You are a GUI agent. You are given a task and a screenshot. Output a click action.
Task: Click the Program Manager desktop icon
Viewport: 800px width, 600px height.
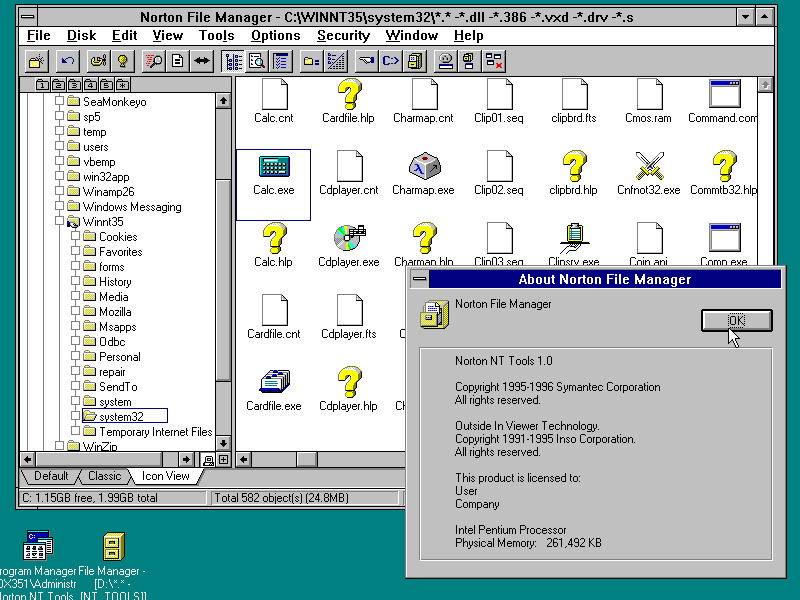pyautogui.click(x=38, y=545)
